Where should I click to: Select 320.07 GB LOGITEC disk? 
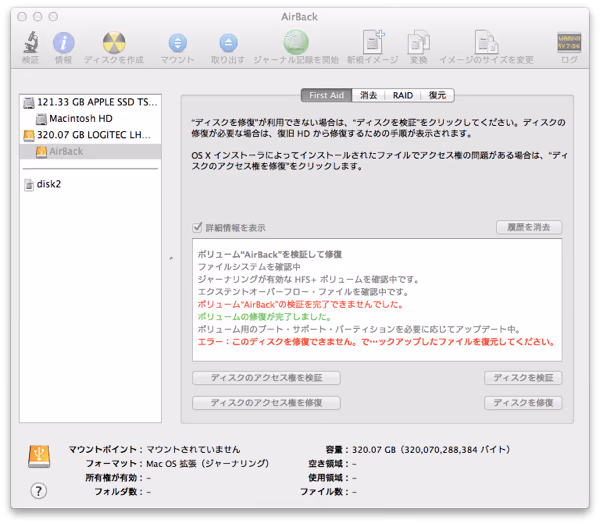91,135
